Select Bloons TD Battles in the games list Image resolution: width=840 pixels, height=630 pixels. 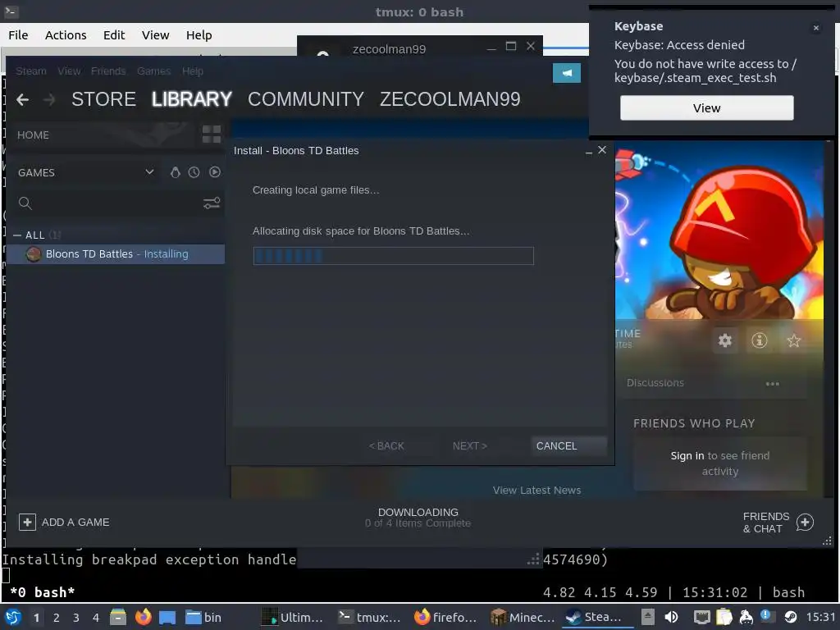(x=115, y=254)
